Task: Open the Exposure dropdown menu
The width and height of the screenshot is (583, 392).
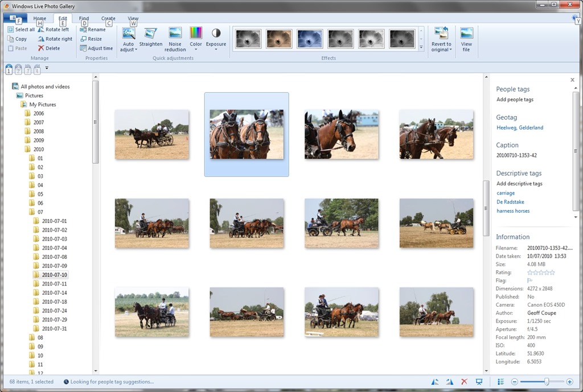Action: click(x=216, y=47)
